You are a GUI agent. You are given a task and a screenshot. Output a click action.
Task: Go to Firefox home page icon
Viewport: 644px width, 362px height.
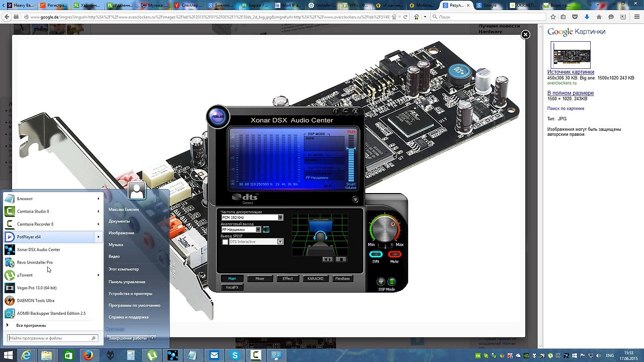coord(599,17)
